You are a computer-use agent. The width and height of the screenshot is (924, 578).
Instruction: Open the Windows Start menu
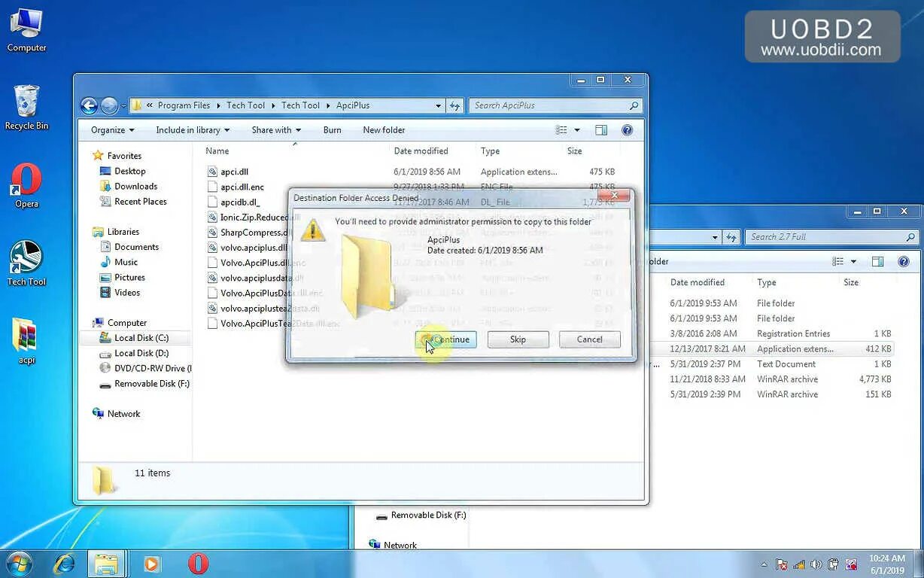(19, 564)
